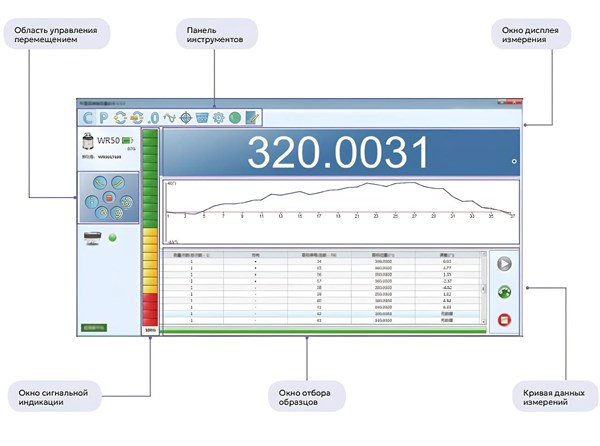The image size is (600, 446).
Task: Click the blue C toolbar icon
Action: 87,118
